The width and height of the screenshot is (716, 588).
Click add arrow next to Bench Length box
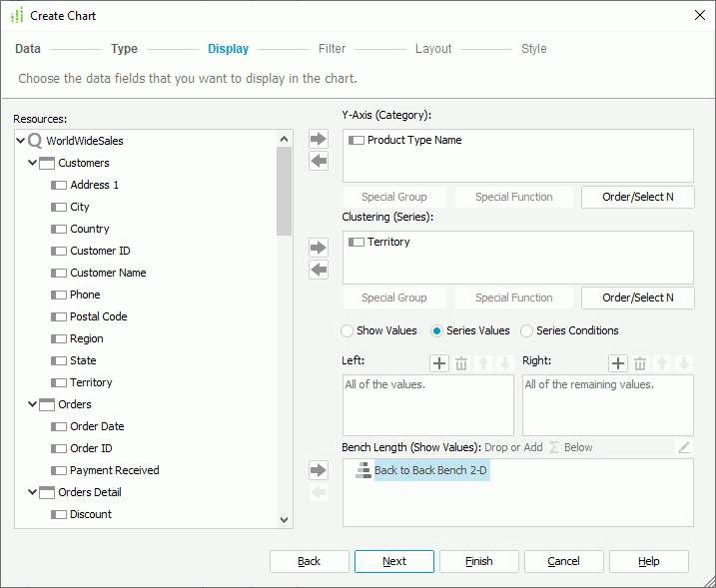click(x=319, y=470)
